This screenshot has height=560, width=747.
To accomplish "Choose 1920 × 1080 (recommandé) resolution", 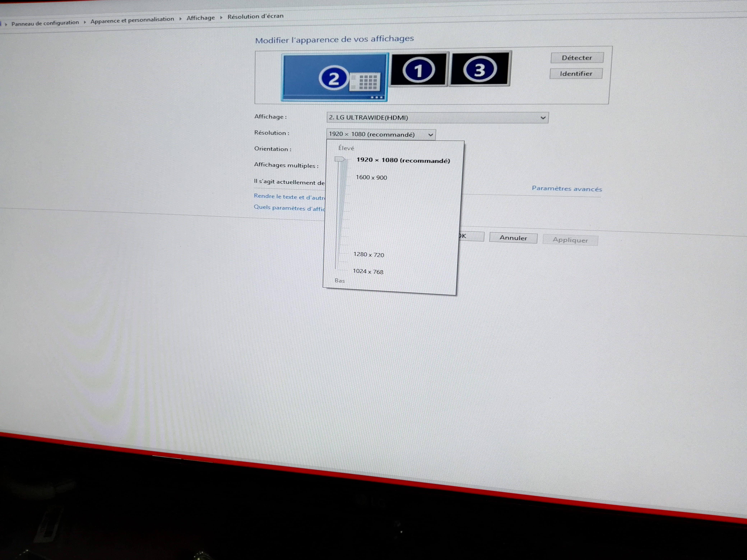I will [x=403, y=160].
